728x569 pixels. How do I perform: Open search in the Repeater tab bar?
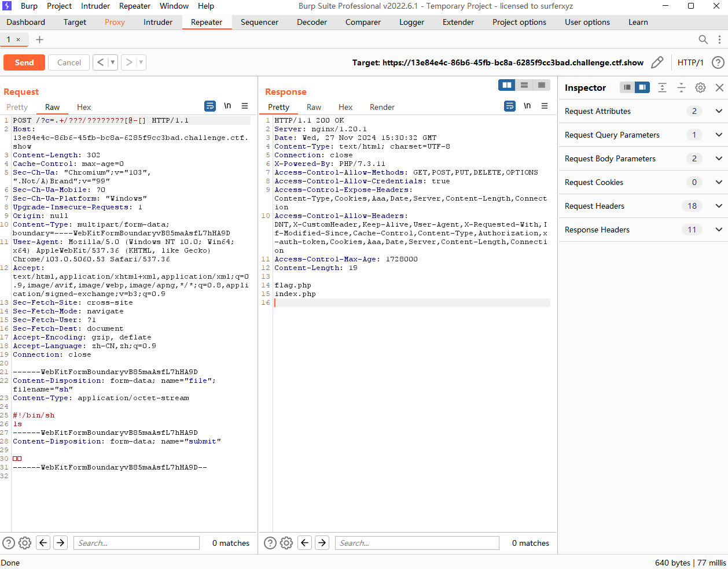pyautogui.click(x=703, y=39)
